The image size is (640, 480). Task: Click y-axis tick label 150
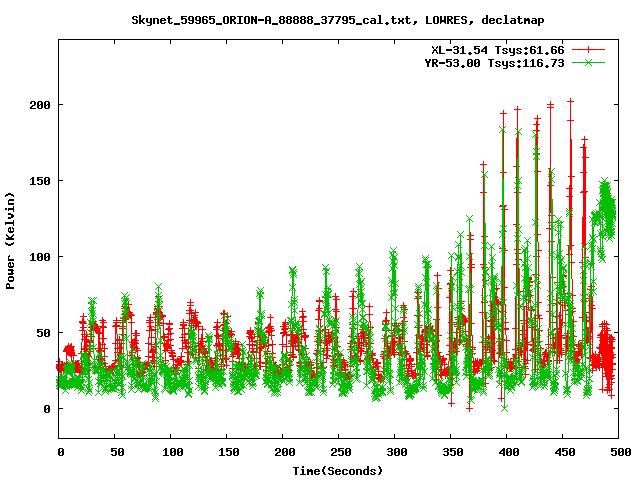[x=40, y=181]
